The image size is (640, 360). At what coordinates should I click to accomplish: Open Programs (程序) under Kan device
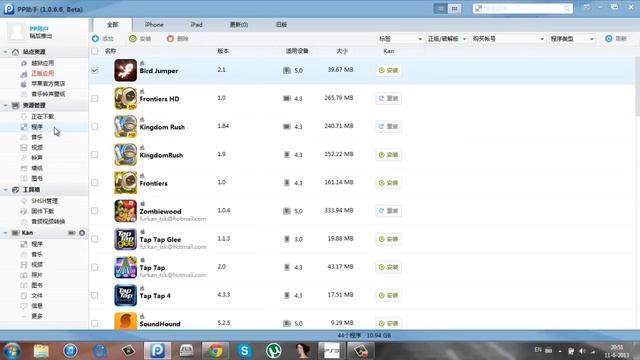[x=37, y=244]
